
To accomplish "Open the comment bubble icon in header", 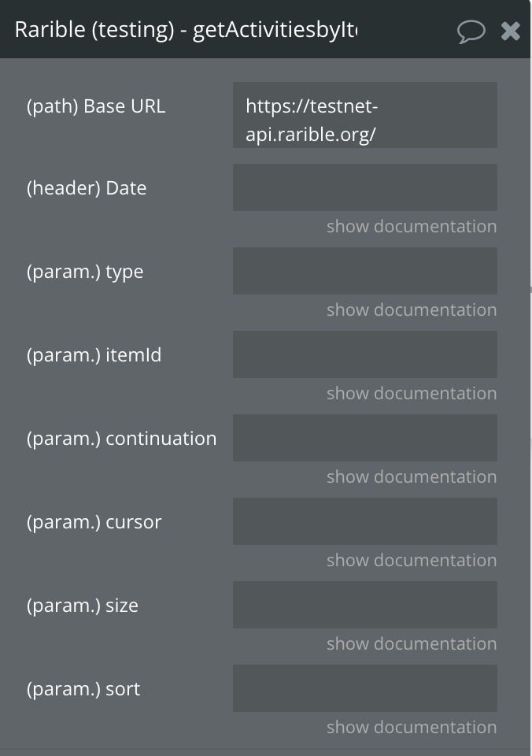I will coord(471,31).
